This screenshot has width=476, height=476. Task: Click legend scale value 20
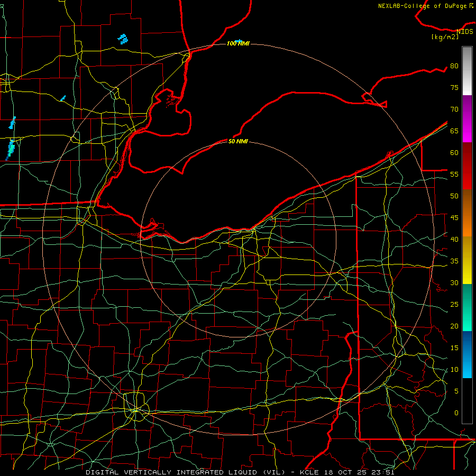coord(454,326)
